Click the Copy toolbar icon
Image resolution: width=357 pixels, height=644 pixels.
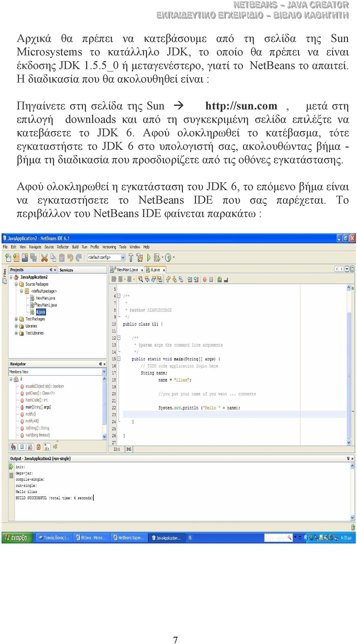pos(53,257)
